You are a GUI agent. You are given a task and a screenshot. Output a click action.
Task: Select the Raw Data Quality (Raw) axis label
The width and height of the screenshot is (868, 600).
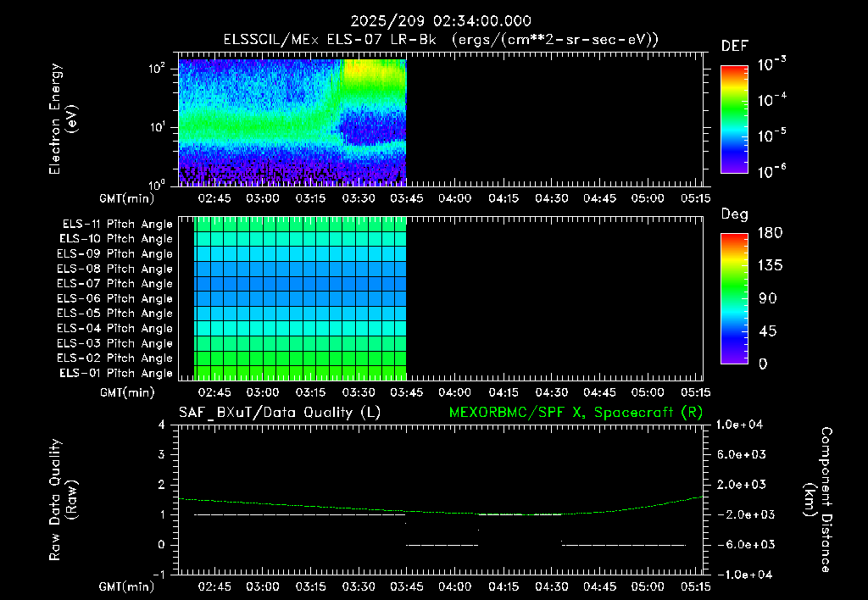[x=63, y=500]
